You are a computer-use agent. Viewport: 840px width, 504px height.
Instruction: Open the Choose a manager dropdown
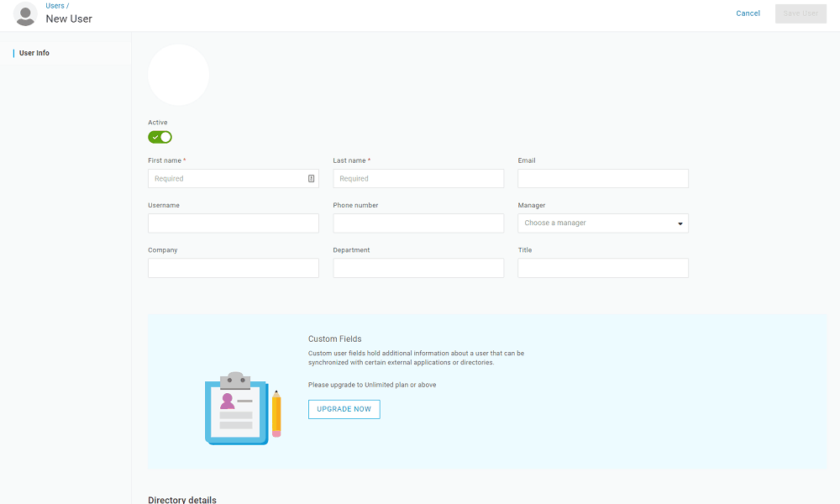[602, 223]
